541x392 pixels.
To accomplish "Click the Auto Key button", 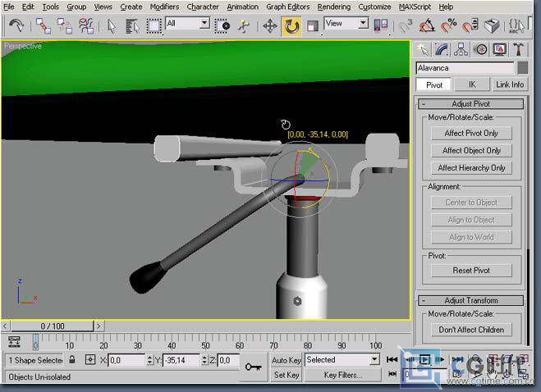I will click(286, 360).
